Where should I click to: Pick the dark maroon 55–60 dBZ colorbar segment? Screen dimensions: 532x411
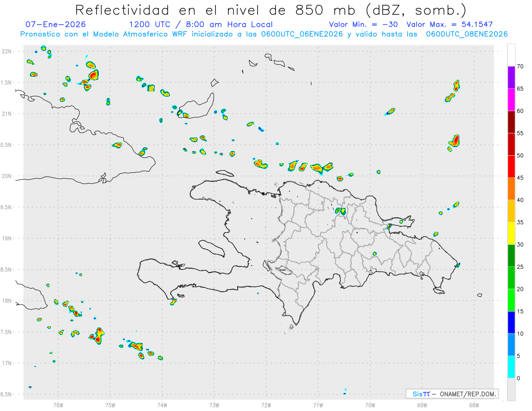[511, 122]
